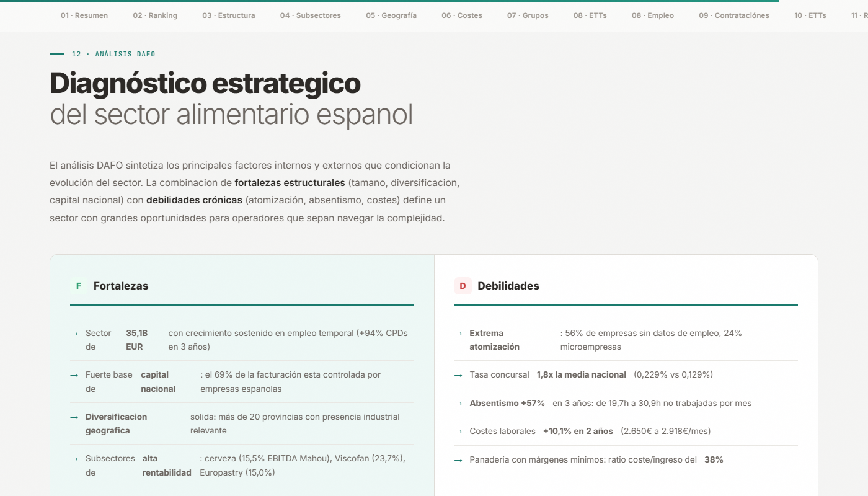The height and width of the screenshot is (496, 868).
Task: Open 05 · Geografía in the navigation
Action: [391, 15]
